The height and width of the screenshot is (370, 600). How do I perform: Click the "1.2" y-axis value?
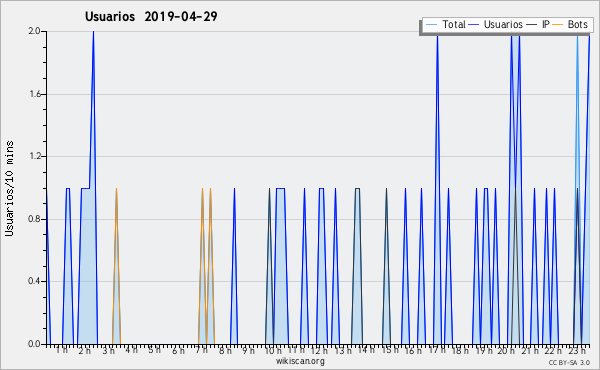tap(34, 156)
